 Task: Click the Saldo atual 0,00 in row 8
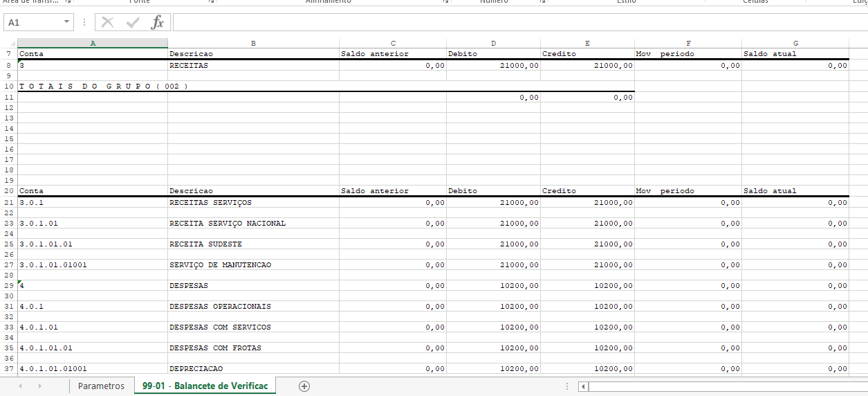795,66
